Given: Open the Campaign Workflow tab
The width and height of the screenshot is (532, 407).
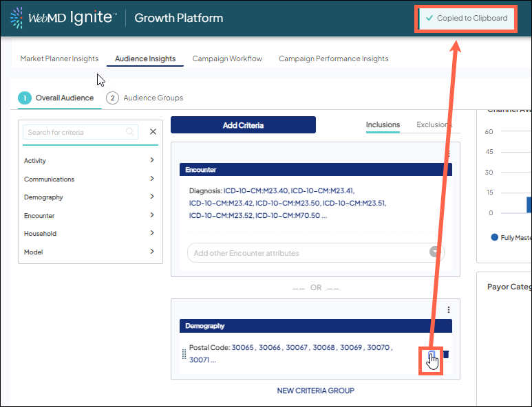Looking at the screenshot, I should click(227, 58).
